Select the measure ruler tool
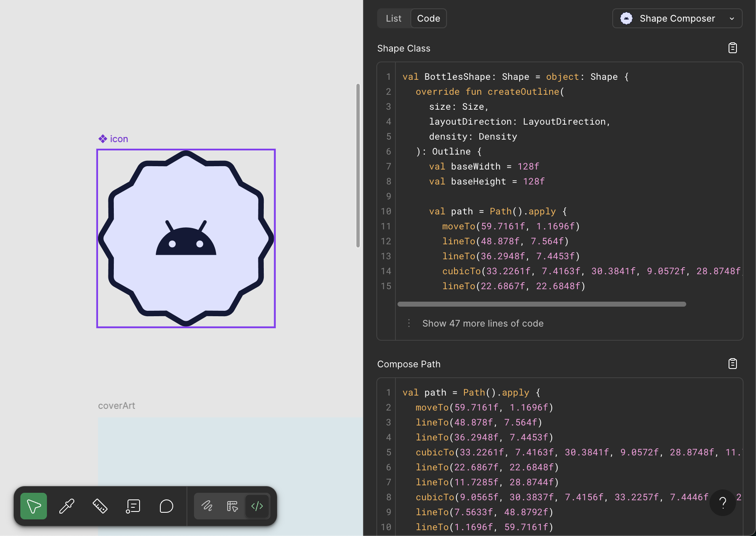 click(100, 506)
